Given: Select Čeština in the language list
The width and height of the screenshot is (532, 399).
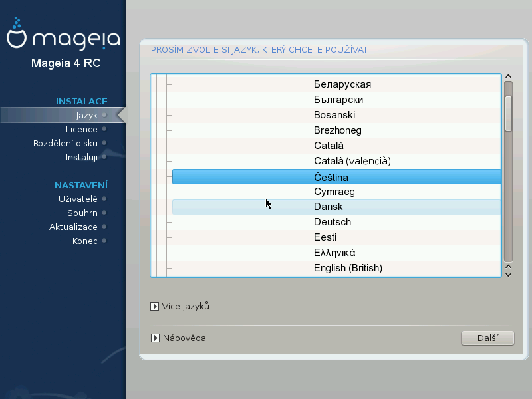Looking at the screenshot, I should click(x=336, y=177).
